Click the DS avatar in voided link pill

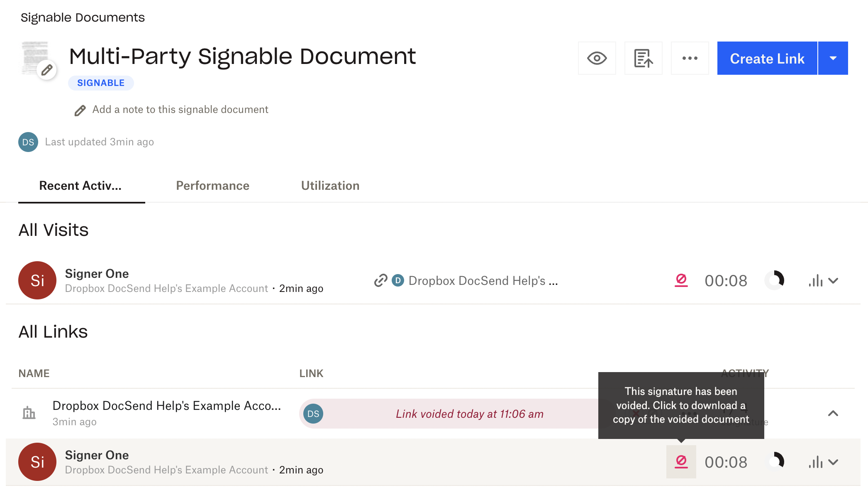(x=313, y=414)
